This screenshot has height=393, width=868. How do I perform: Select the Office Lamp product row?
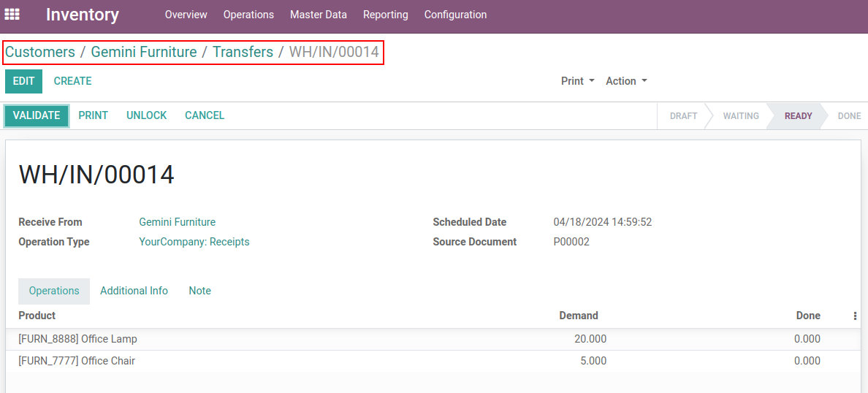(x=77, y=339)
